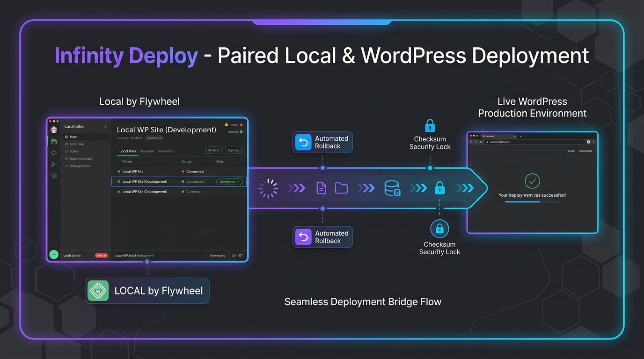Select the site row with "Currently" status
Viewport: 644px width, 359px height.
point(179,192)
